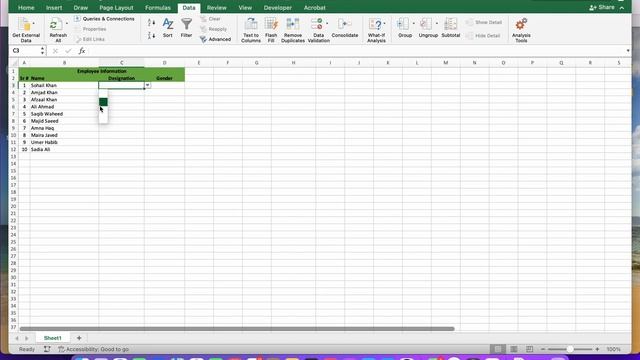
Task: Sort ascending A to Z
Action: (151, 23)
